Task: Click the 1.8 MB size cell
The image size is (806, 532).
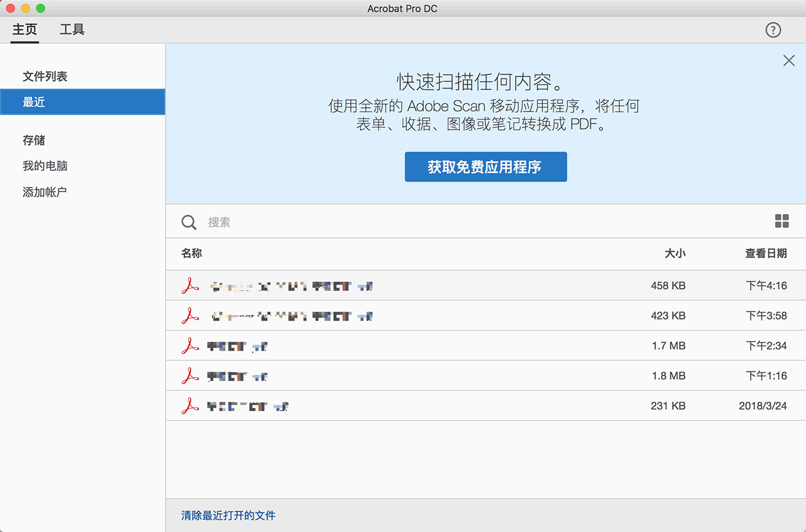Action: [669, 376]
